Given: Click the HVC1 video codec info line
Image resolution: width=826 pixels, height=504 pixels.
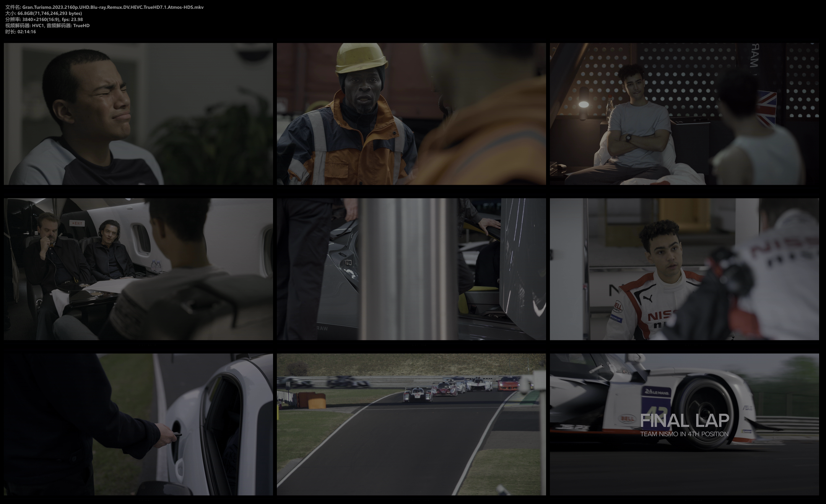Looking at the screenshot, I should tap(47, 26).
